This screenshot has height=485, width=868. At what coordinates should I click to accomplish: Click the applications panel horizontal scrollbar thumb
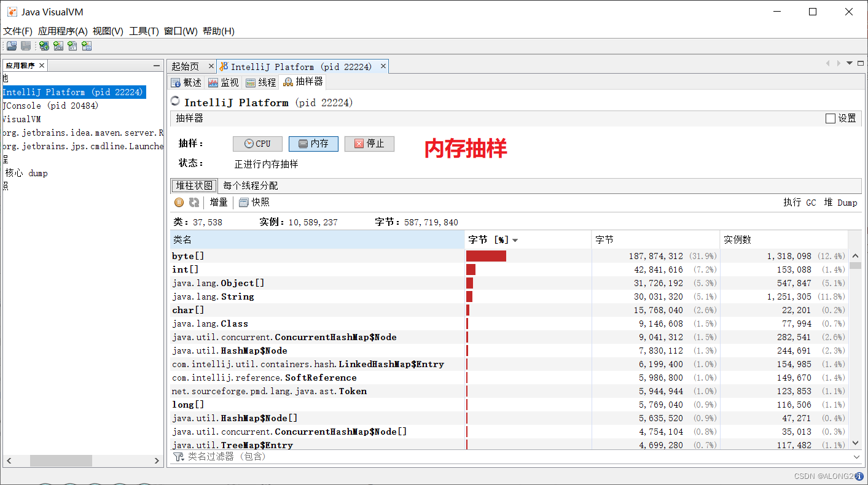pyautogui.click(x=61, y=460)
